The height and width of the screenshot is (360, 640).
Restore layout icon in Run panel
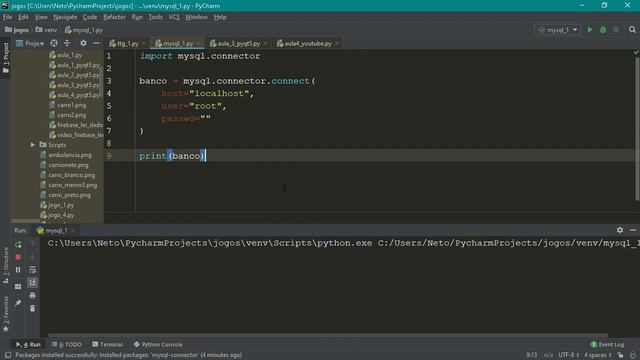pyautogui.click(x=18, y=287)
